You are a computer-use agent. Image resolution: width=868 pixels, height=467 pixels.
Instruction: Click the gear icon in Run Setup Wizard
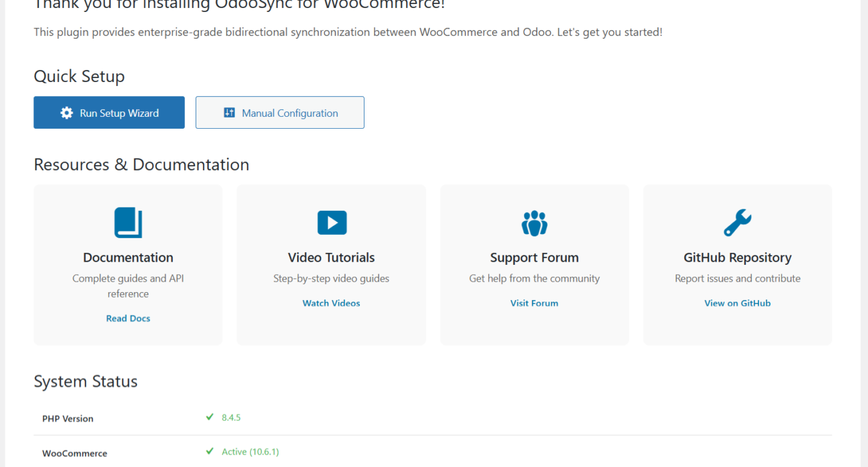click(x=67, y=113)
